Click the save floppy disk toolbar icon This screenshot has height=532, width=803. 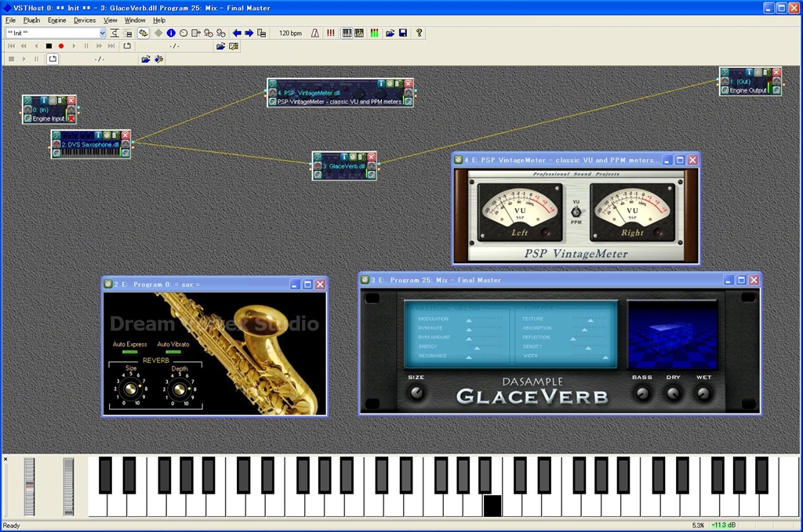(x=403, y=33)
